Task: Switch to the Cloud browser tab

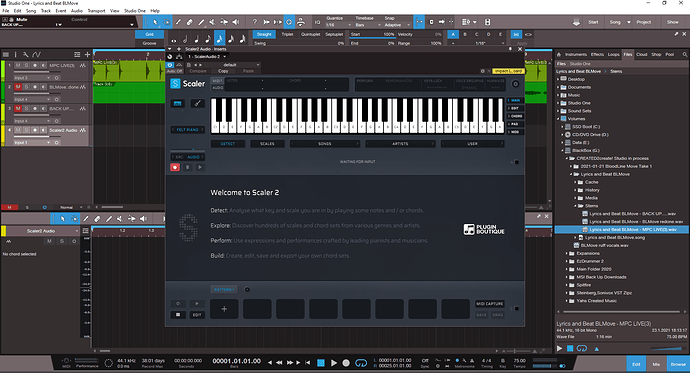Action: (x=642, y=55)
